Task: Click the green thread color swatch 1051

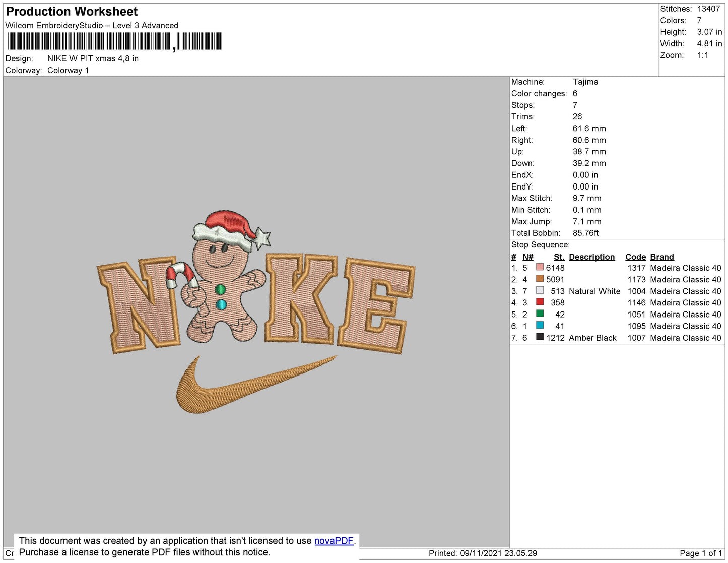Action: click(x=540, y=314)
